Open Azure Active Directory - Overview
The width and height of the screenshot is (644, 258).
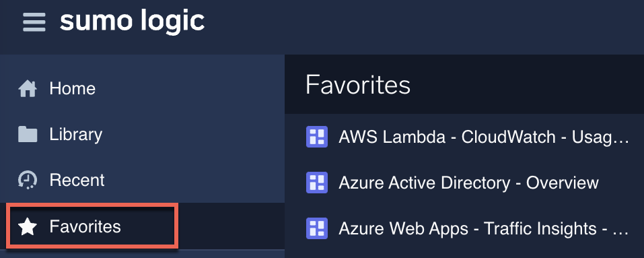click(468, 183)
